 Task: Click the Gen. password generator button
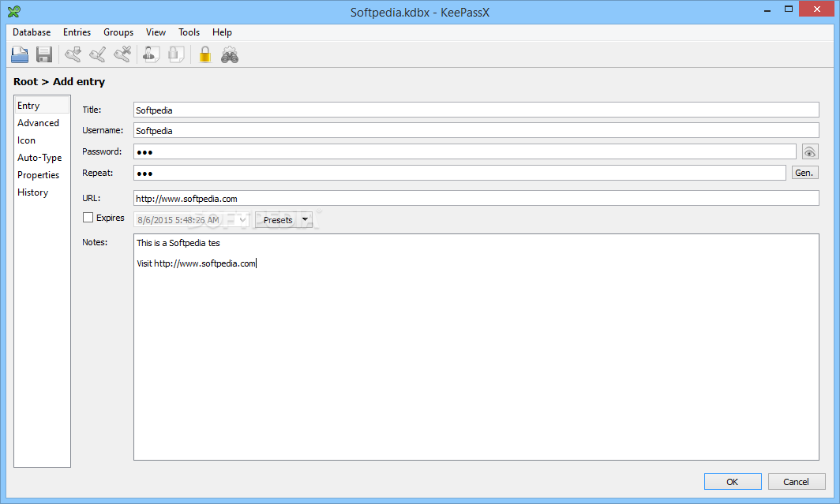[x=804, y=173]
